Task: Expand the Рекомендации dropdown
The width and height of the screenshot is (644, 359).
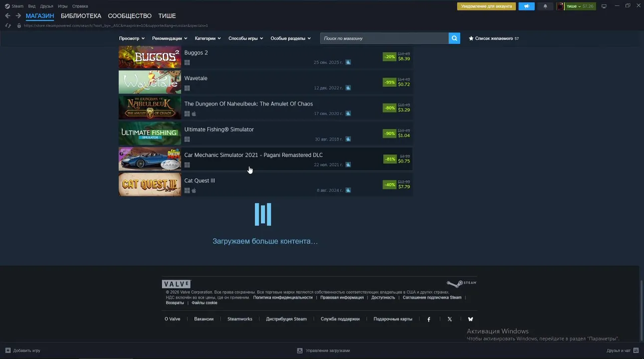Action: [170, 38]
